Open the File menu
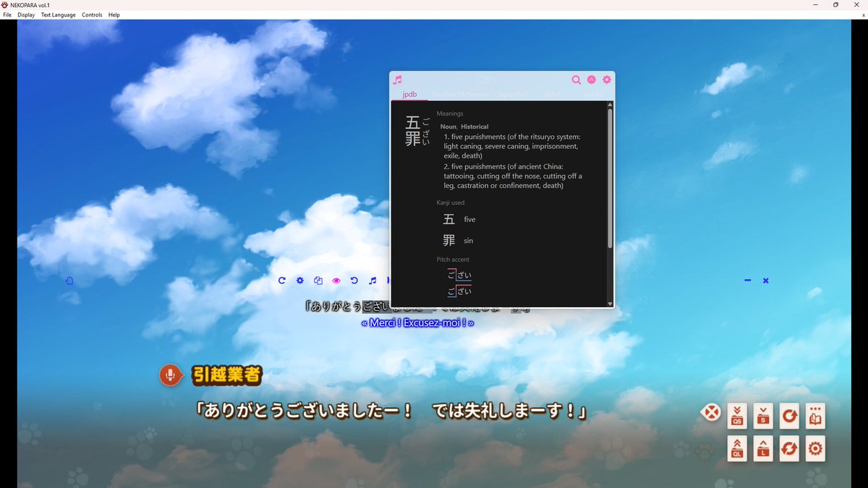This screenshot has width=868, height=488. pyautogui.click(x=7, y=14)
